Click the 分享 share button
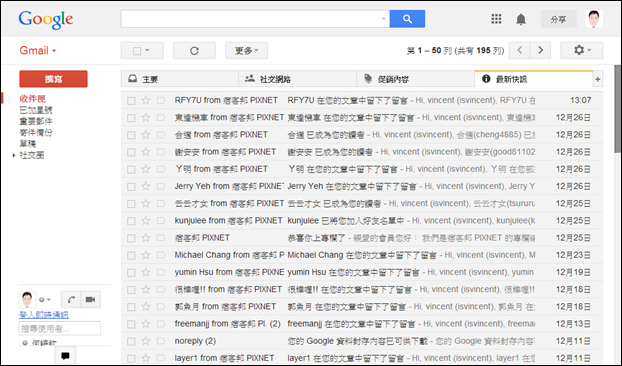The image size is (622, 366). point(558,19)
